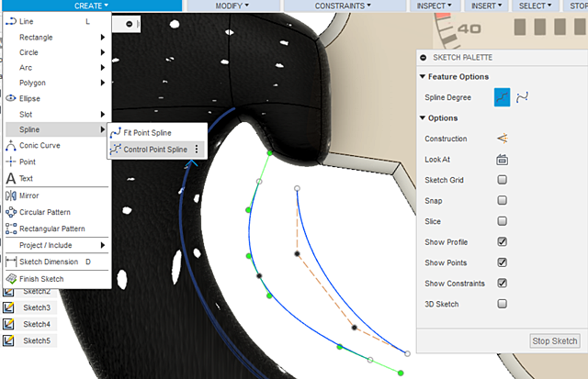
Task: Open the CONSTRAINTS menu
Action: coord(343,6)
